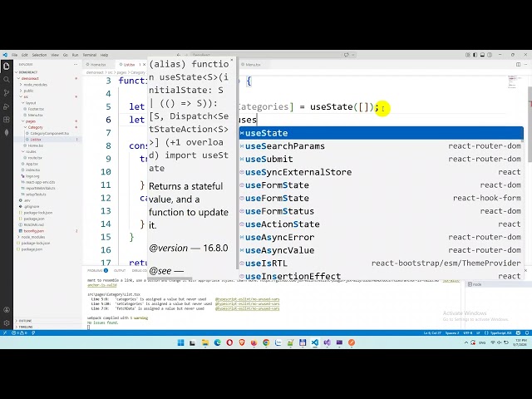The image size is (532, 399).
Task: Select the useSearchParams suggestion
Action: click(382, 146)
